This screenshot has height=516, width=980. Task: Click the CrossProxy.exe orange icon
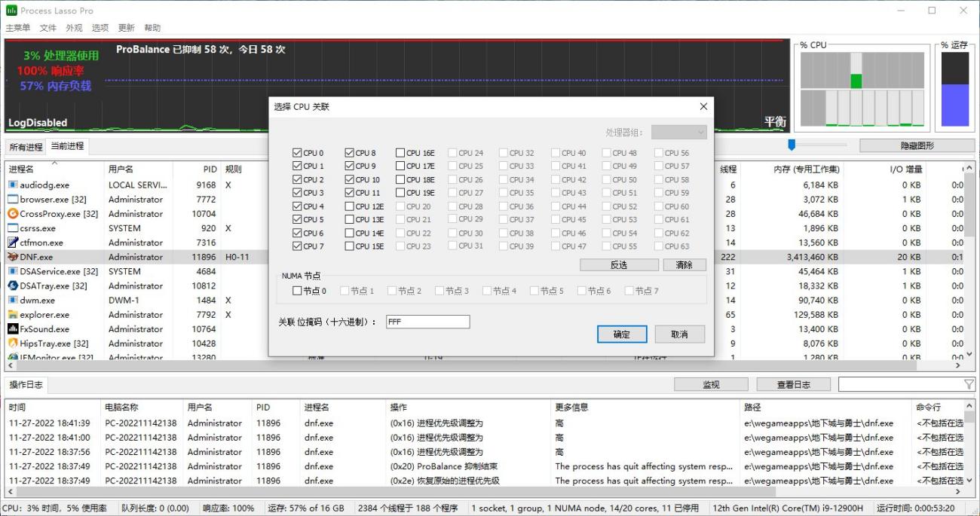[14, 213]
